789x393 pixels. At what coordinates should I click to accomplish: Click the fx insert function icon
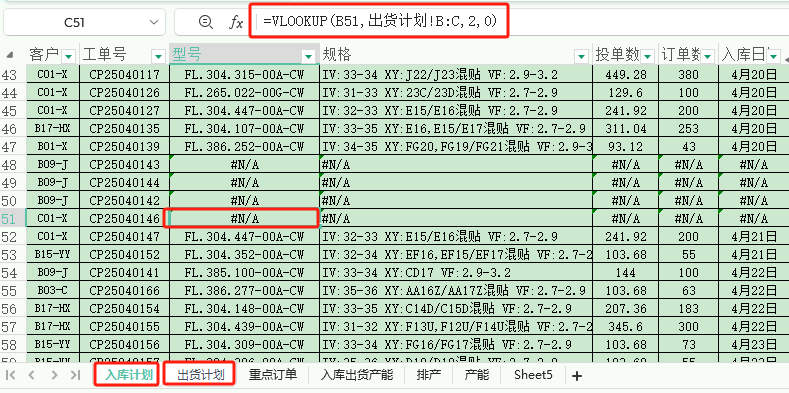[236, 22]
